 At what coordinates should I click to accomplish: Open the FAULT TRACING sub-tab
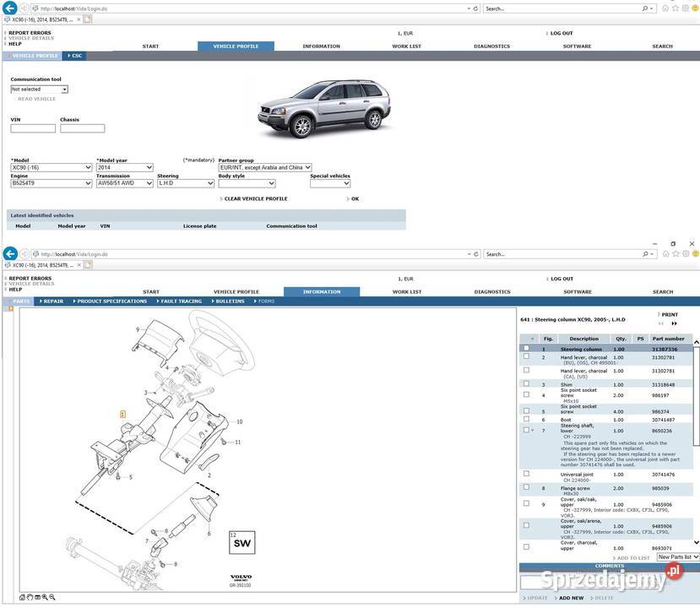[181, 301]
